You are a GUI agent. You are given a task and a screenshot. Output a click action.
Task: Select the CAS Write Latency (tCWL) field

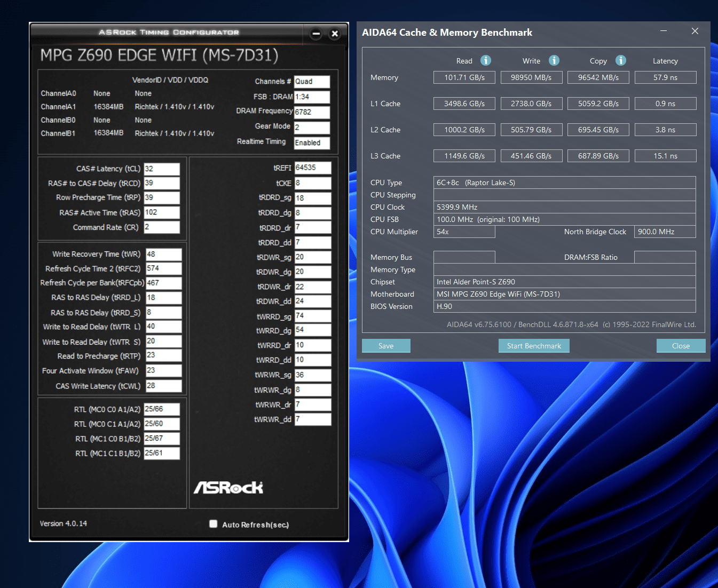click(163, 385)
